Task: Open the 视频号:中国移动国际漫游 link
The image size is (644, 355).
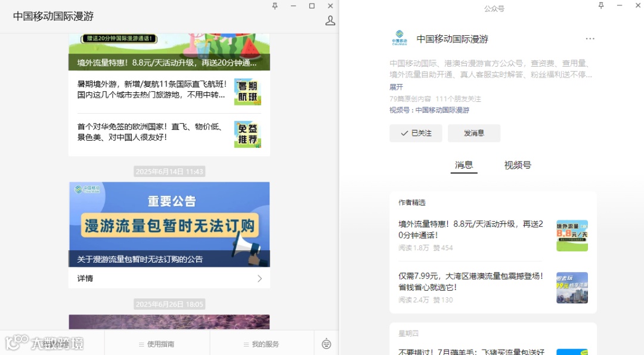Action: pyautogui.click(x=429, y=110)
